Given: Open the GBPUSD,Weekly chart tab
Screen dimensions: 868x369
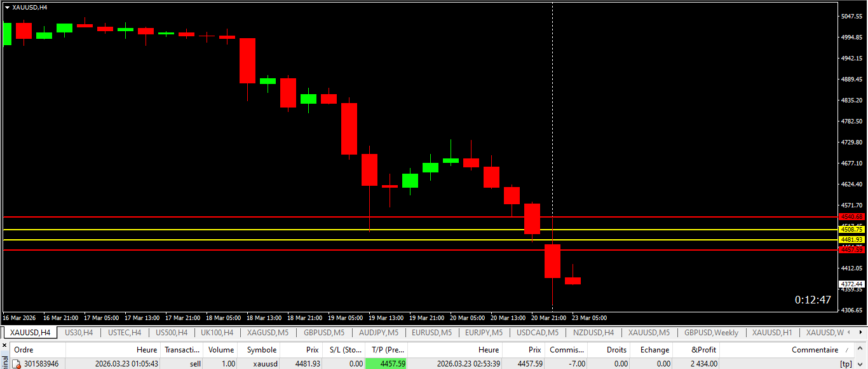Looking at the screenshot, I should pyautogui.click(x=711, y=333).
